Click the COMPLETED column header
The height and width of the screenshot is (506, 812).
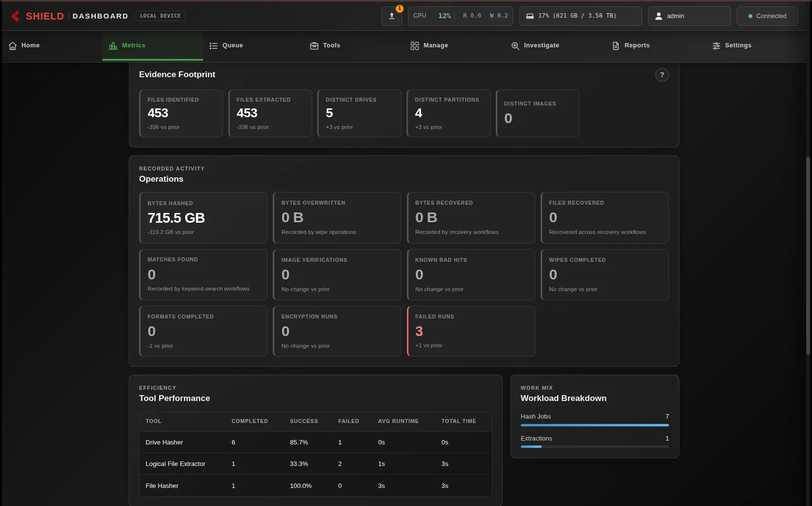pos(249,421)
